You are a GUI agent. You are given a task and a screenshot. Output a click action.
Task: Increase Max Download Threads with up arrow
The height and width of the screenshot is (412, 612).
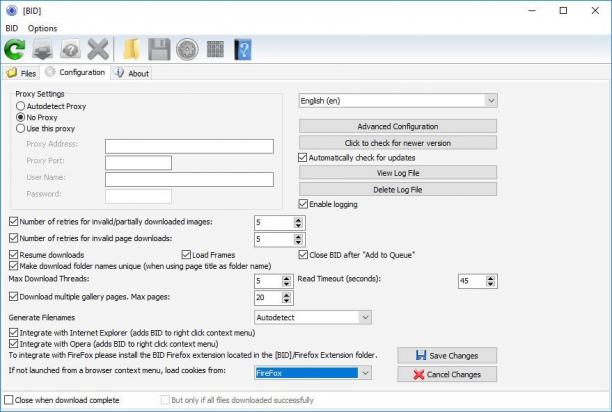point(287,279)
